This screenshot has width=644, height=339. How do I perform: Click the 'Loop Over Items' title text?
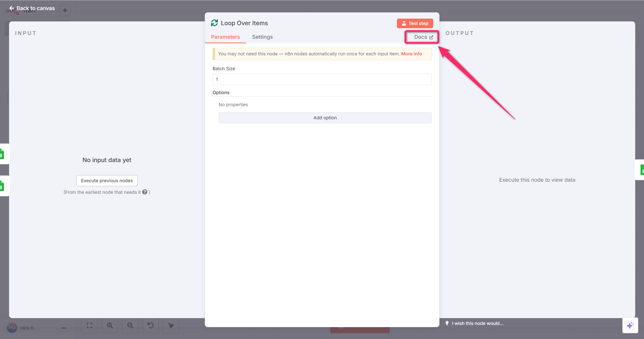click(244, 23)
